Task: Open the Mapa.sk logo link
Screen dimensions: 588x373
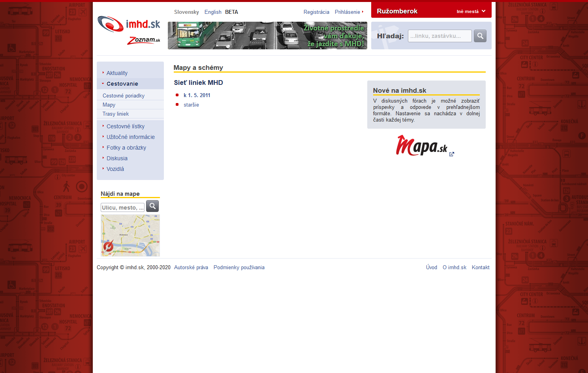Action: point(421,146)
